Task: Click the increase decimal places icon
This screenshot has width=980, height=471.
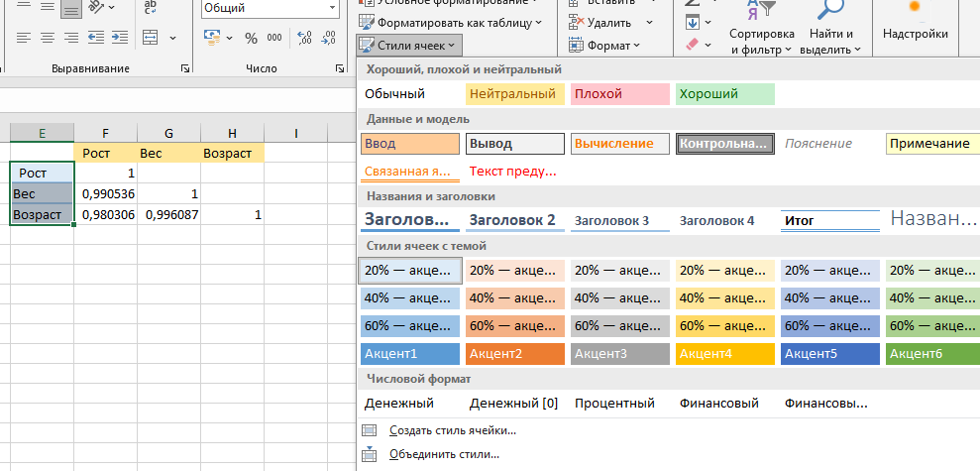Action: [306, 38]
